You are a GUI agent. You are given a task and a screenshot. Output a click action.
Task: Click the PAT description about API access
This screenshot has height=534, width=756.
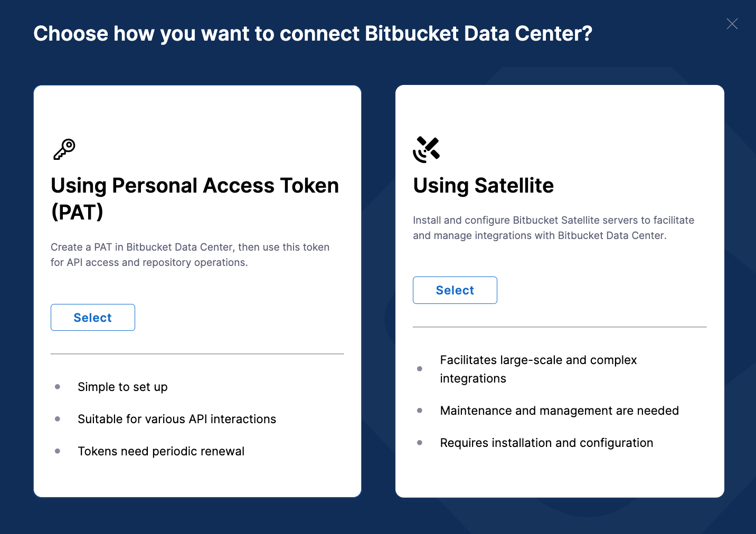pos(190,255)
